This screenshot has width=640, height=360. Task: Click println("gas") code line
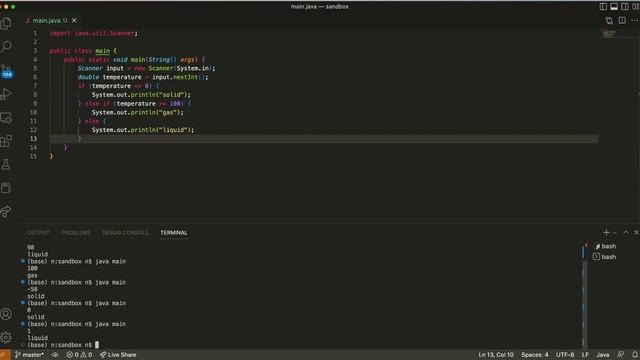pos(138,112)
